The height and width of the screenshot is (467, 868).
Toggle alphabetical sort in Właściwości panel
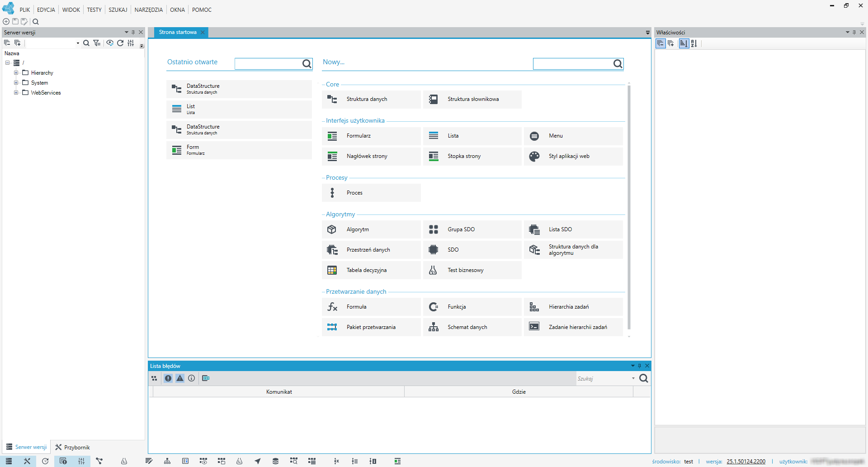coord(694,43)
